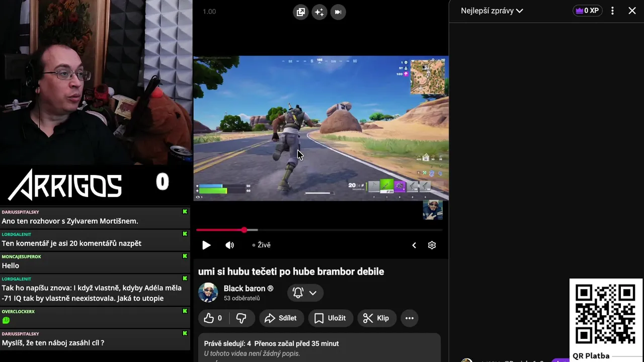Dislike the video with thumbs down
The image size is (644, 362).
point(242,318)
